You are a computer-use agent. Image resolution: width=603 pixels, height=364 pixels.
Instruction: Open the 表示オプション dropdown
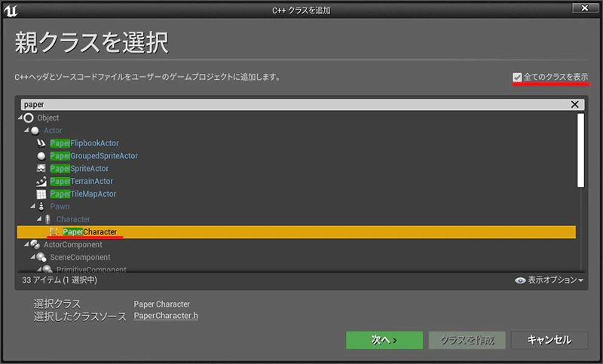point(549,280)
